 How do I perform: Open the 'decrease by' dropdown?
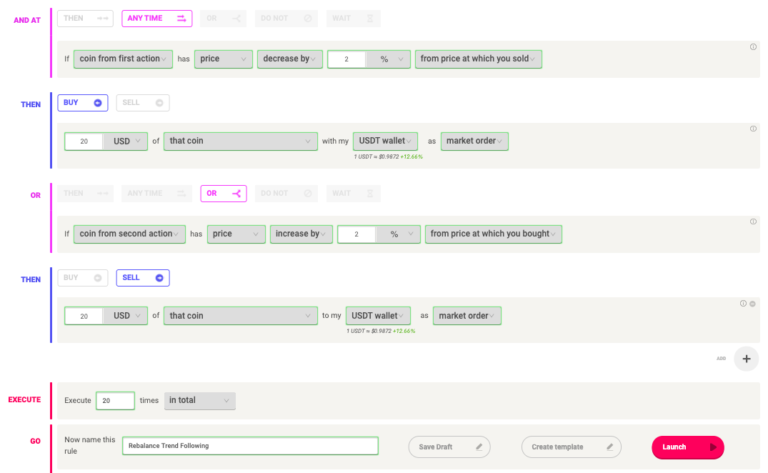[289, 59]
